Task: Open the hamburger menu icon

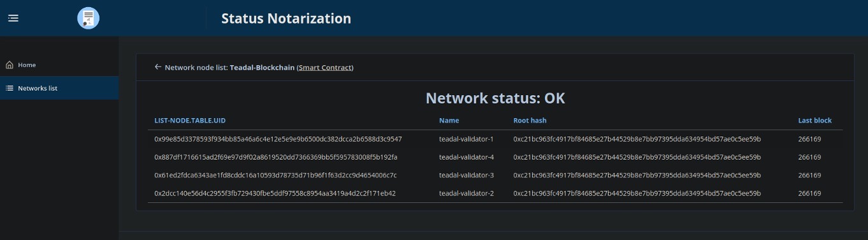Action: [13, 18]
